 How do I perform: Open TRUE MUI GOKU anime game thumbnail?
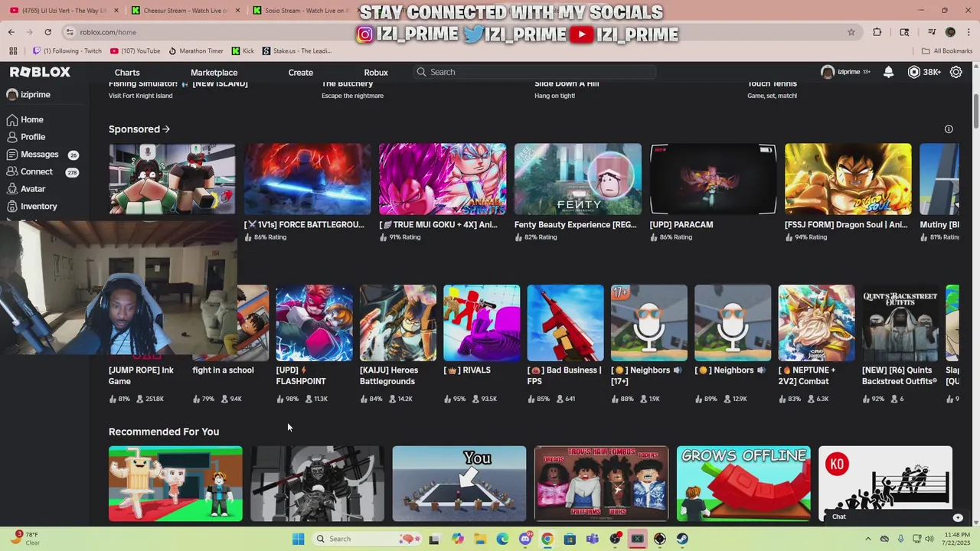pos(443,179)
